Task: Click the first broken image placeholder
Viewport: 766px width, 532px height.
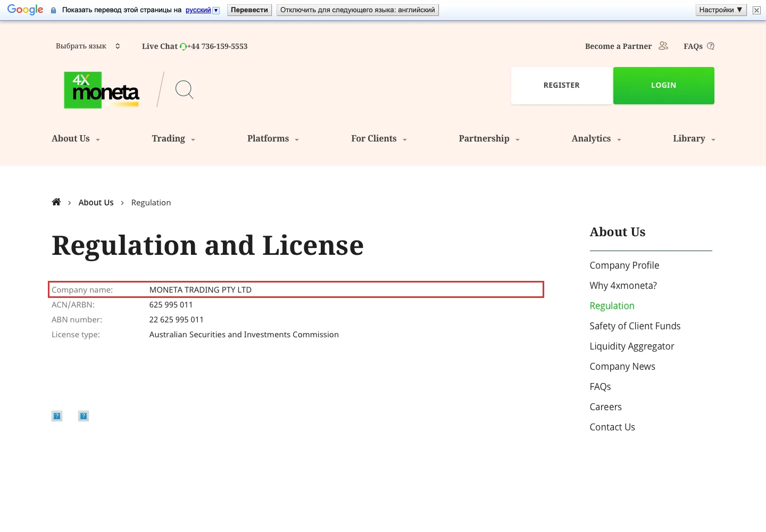Action: [57, 416]
